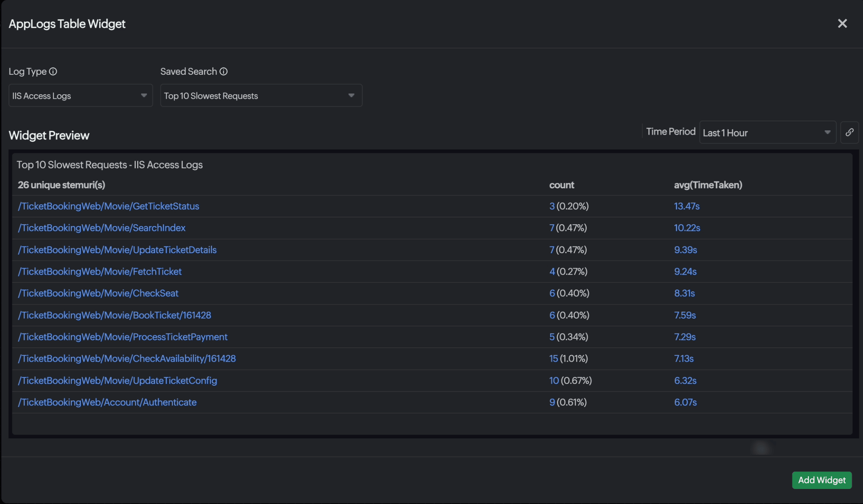The width and height of the screenshot is (863, 504).
Task: Expand the Top 10 Slowest Requests dropdown
Action: click(261, 96)
